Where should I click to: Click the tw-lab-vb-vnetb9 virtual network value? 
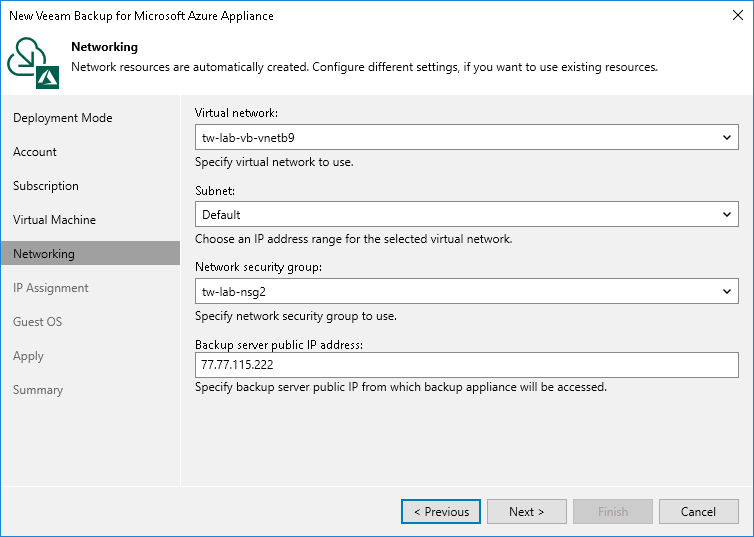[x=248, y=138]
